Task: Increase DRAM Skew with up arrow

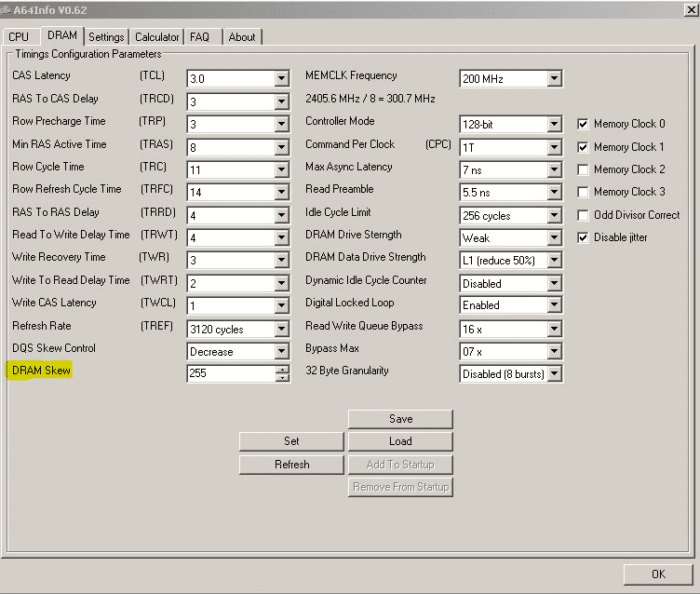Action: pos(282,370)
